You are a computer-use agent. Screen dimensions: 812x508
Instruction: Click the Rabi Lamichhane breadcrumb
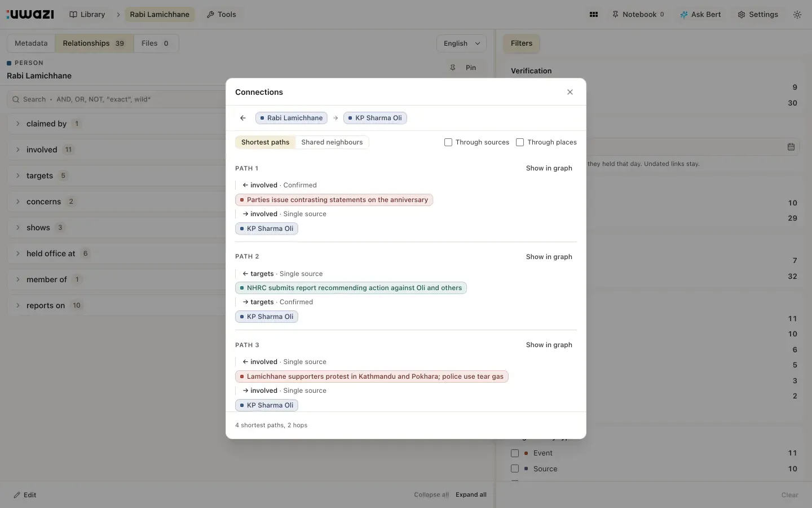pos(160,15)
